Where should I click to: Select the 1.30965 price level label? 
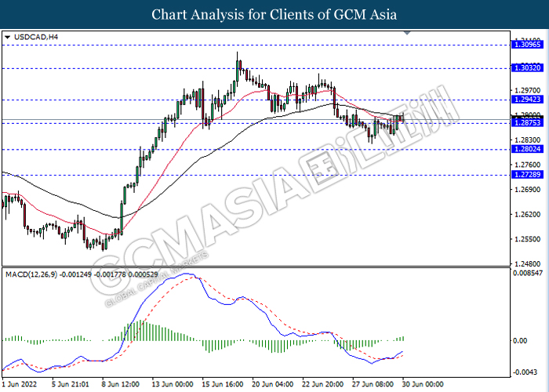click(x=528, y=45)
